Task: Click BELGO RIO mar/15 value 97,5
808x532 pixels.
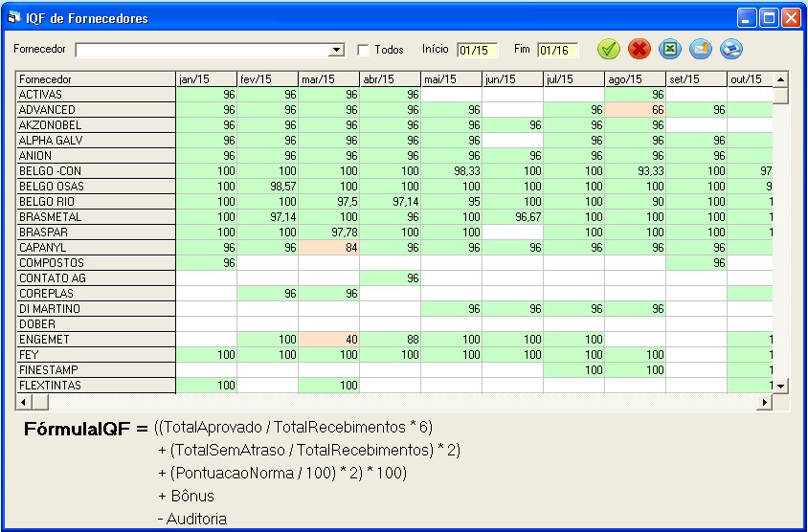Action: click(328, 201)
